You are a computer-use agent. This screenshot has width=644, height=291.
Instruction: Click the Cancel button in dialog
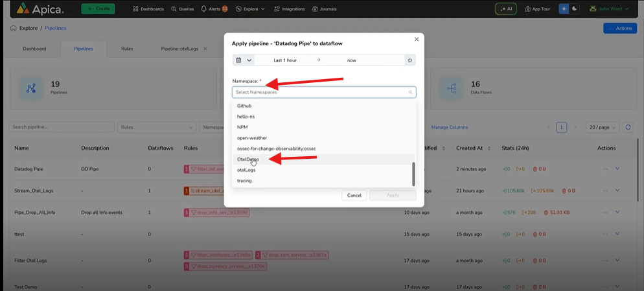354,195
